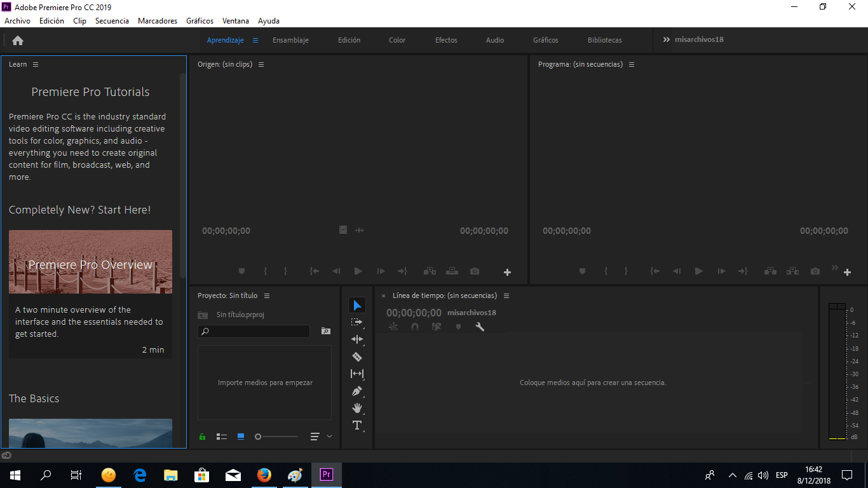Image resolution: width=868 pixels, height=488 pixels.
Task: Select the Slip tool
Action: coord(357,374)
